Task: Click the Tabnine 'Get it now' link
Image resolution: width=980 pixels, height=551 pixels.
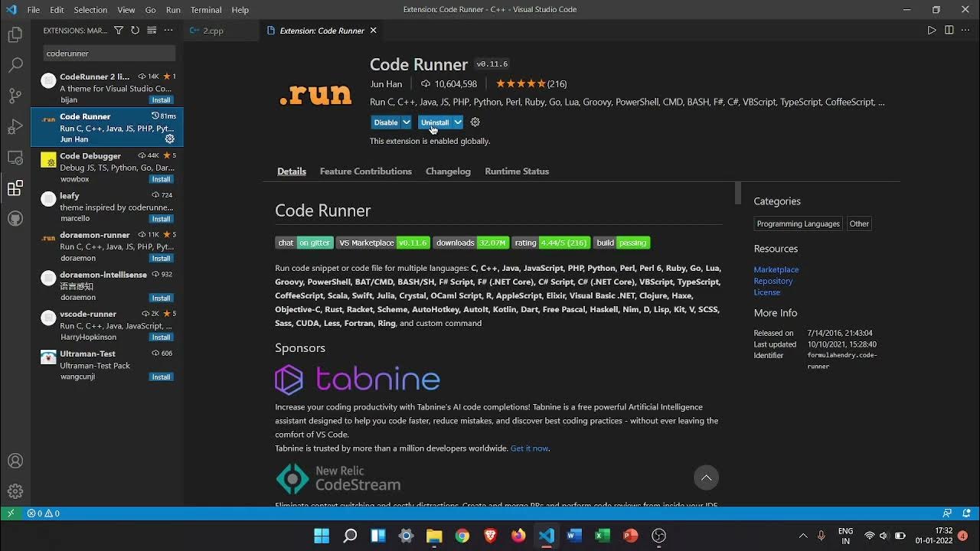Action: (529, 448)
